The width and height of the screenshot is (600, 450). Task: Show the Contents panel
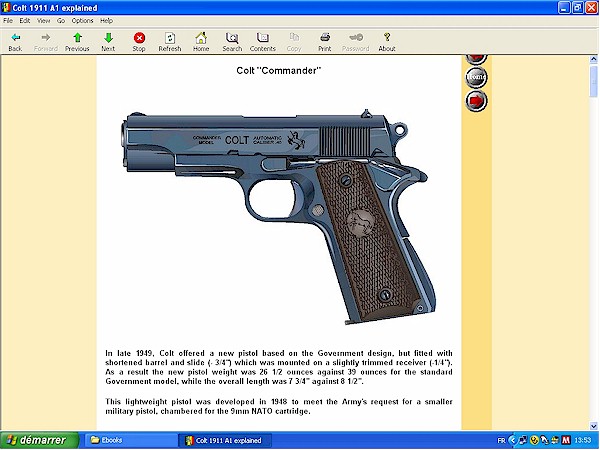click(x=262, y=42)
